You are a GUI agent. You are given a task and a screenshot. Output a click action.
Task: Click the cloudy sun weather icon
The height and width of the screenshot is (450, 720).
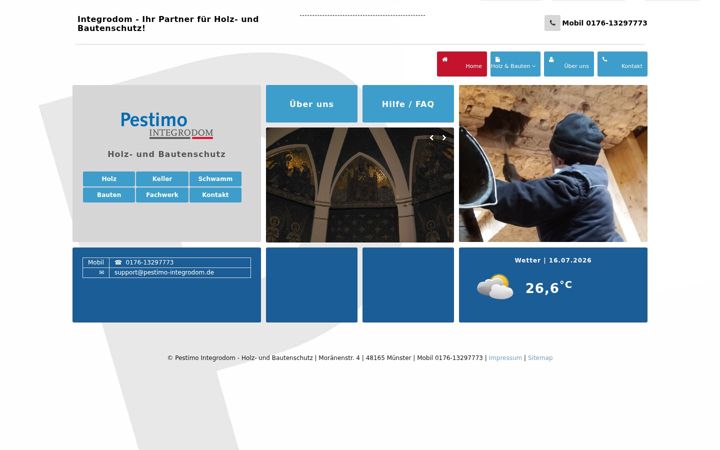click(x=495, y=287)
